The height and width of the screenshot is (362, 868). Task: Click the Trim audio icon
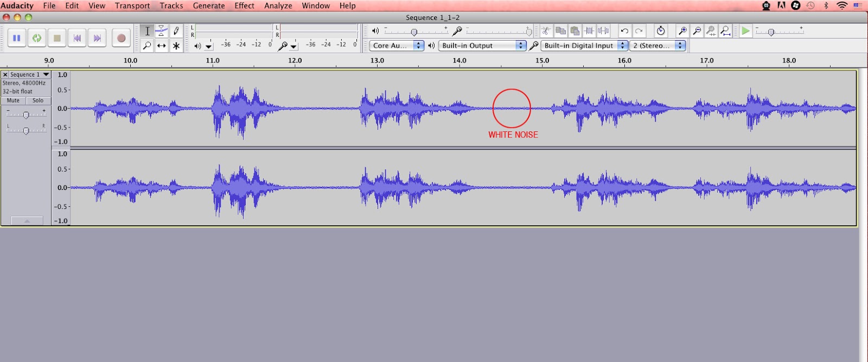[589, 31]
